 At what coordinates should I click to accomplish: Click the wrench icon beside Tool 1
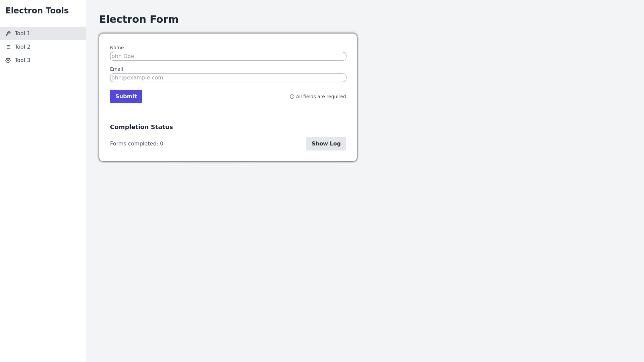[8, 34]
